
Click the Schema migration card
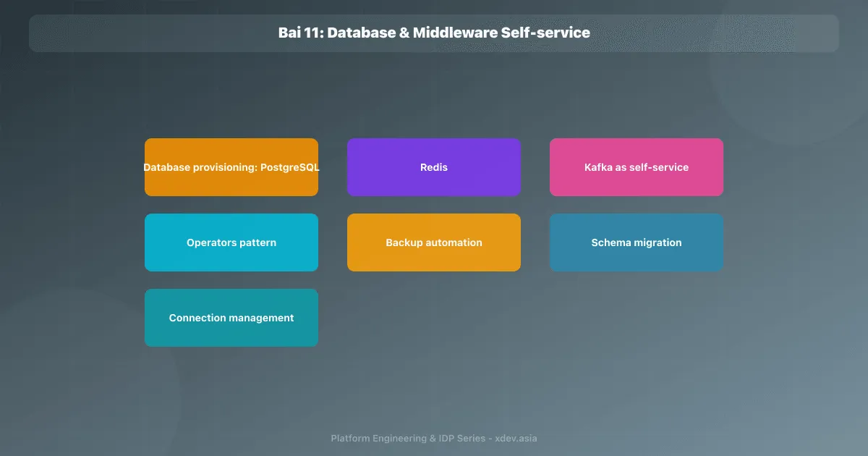[637, 242]
